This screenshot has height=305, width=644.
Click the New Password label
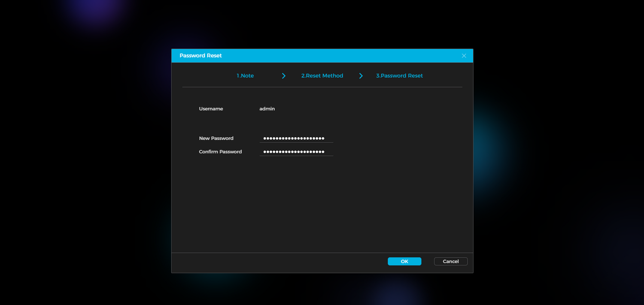point(216,138)
